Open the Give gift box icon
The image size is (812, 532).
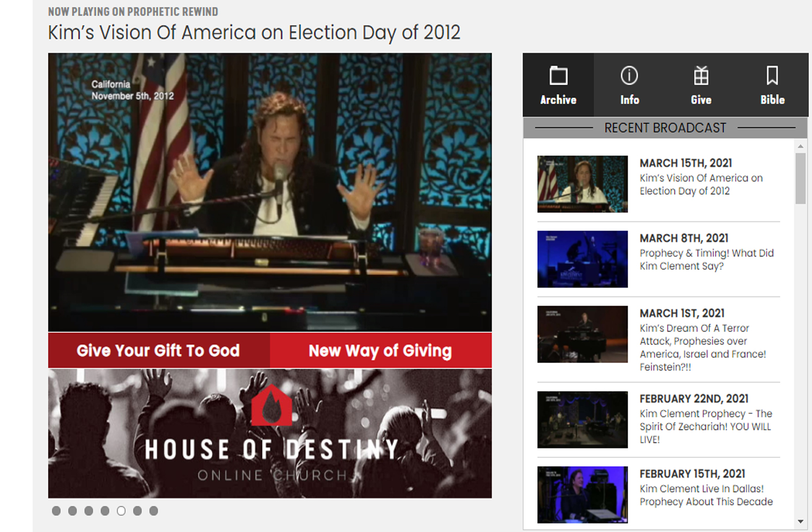point(701,76)
